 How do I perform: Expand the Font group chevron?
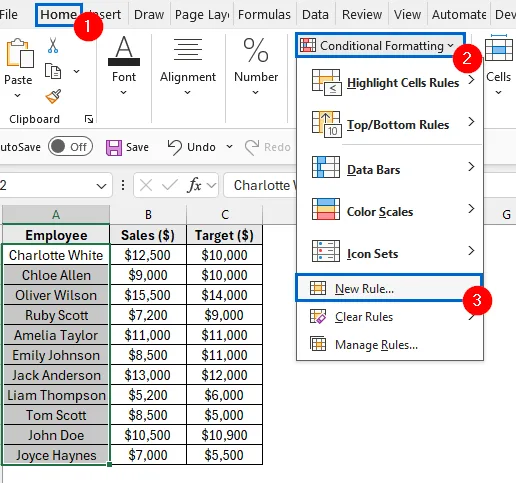click(124, 92)
